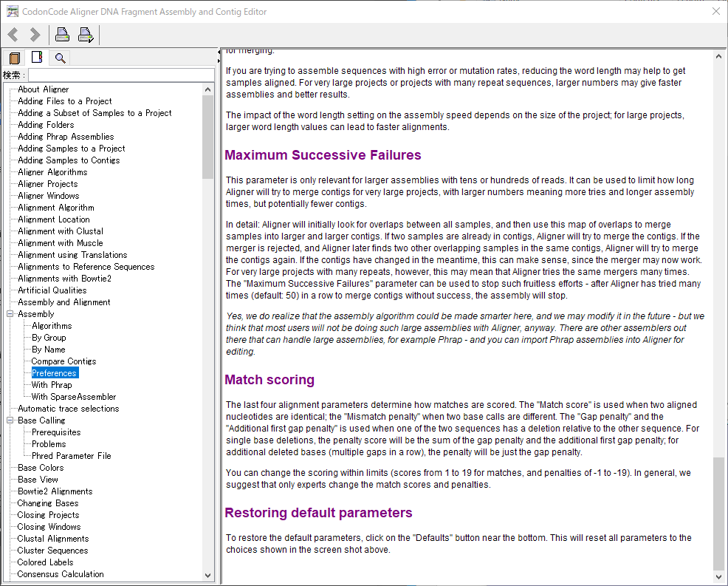Select the Alignment Location topic

54,219
